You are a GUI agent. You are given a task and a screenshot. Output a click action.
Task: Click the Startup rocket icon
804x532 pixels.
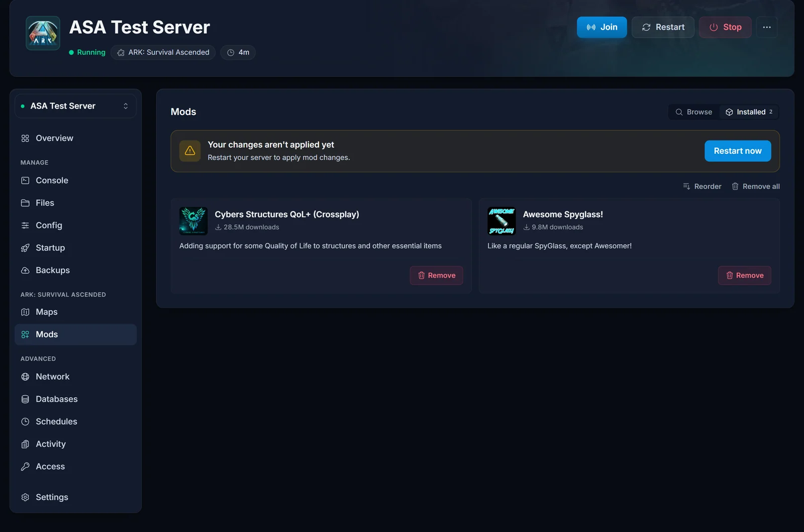click(25, 248)
